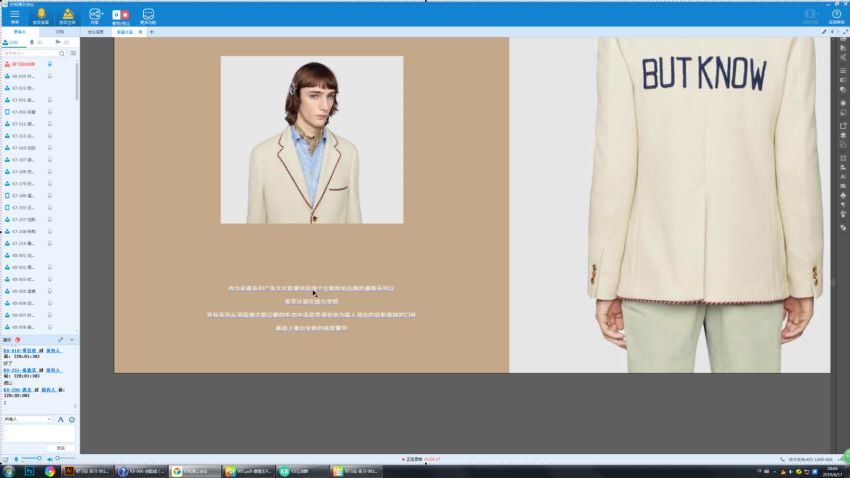Image resolution: width=850 pixels, height=478 pixels.
Task: Select participant row K7-167
Action: [37, 160]
